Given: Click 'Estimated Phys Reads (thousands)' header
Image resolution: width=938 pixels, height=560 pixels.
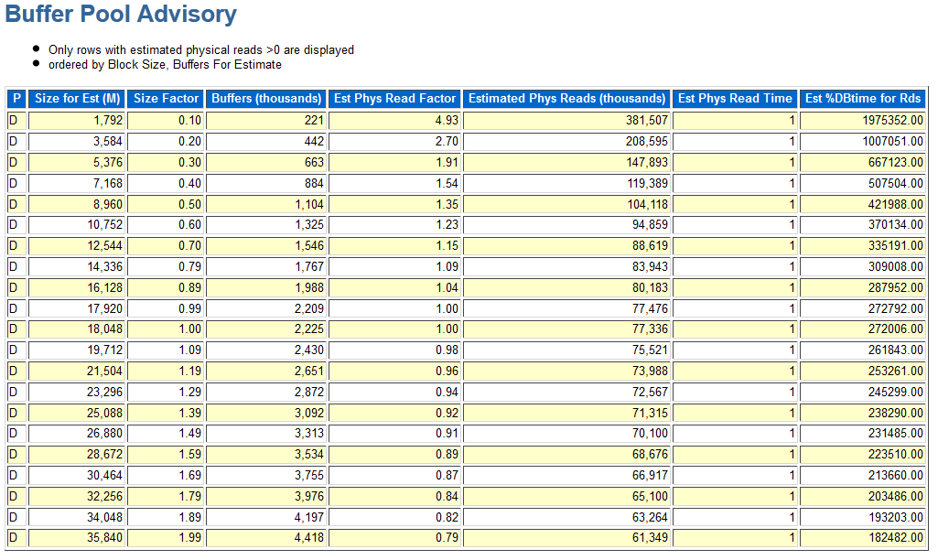Looking at the screenshot, I should point(566,99).
